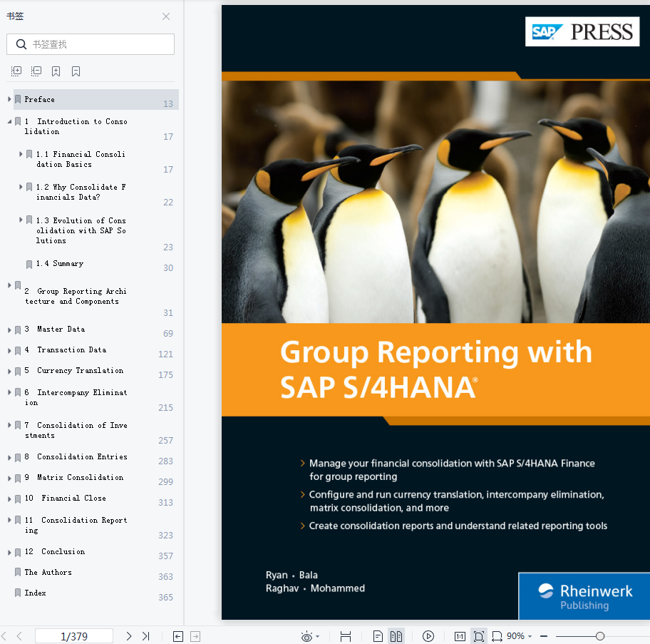Expand chapter 9 Matrix Consolidation
650x644 pixels.
pyautogui.click(x=9, y=479)
